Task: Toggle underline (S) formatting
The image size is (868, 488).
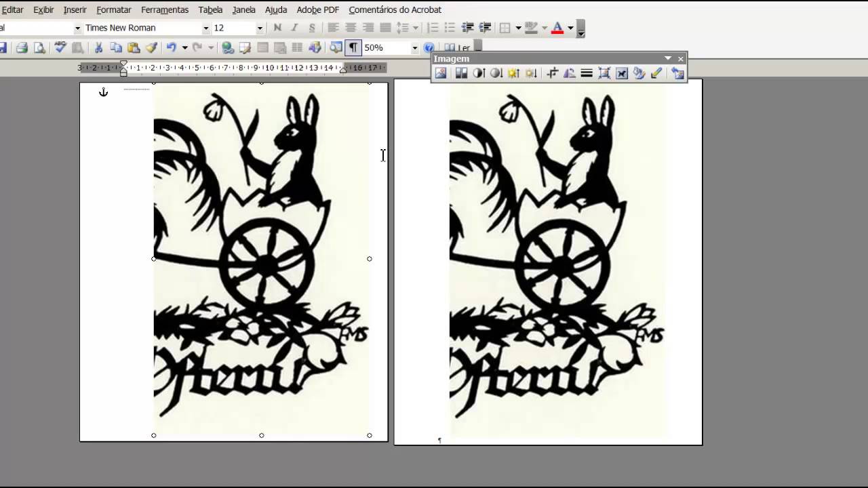Action: tap(312, 28)
